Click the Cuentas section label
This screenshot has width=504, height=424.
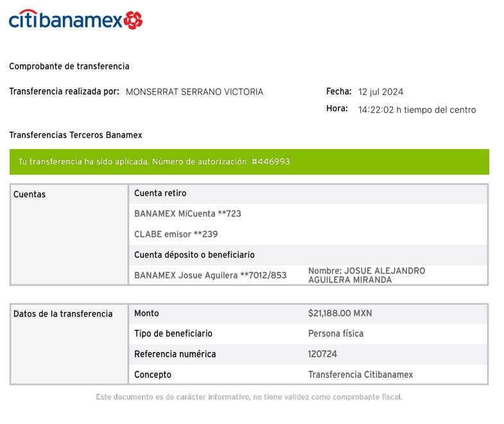pyautogui.click(x=30, y=194)
